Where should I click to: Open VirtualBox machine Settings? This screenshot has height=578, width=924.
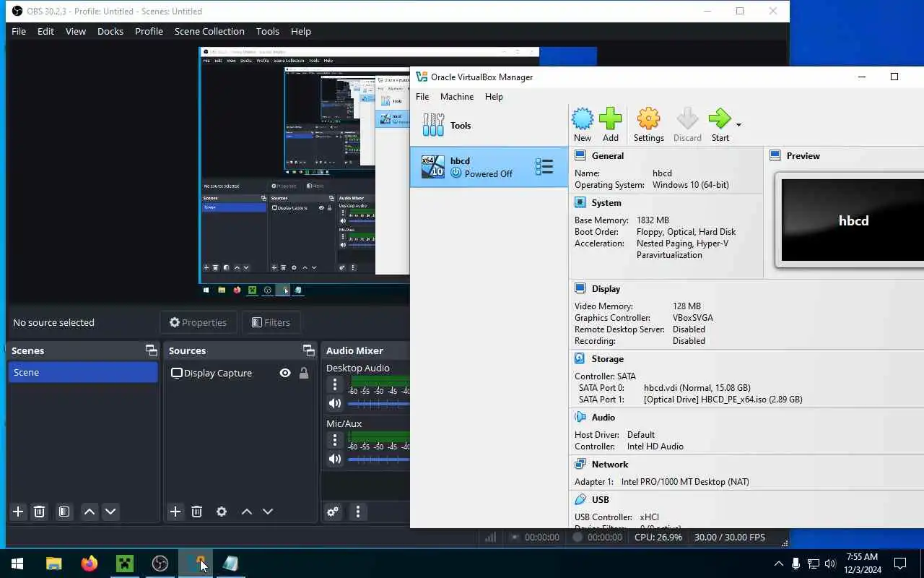pyautogui.click(x=648, y=125)
